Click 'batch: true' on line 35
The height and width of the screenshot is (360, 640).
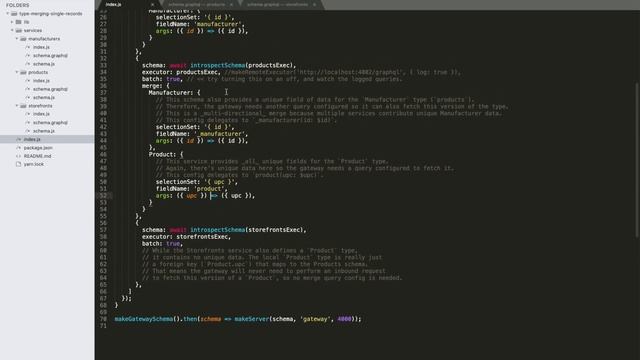click(162, 79)
